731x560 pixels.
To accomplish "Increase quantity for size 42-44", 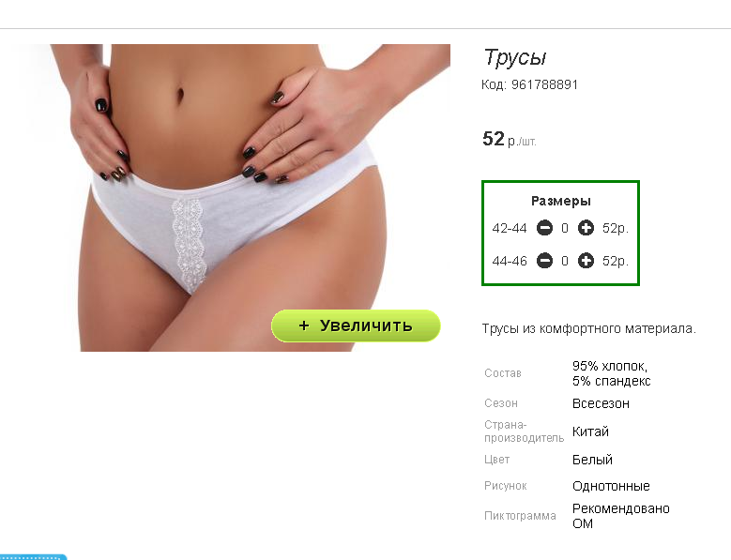I will (x=586, y=228).
